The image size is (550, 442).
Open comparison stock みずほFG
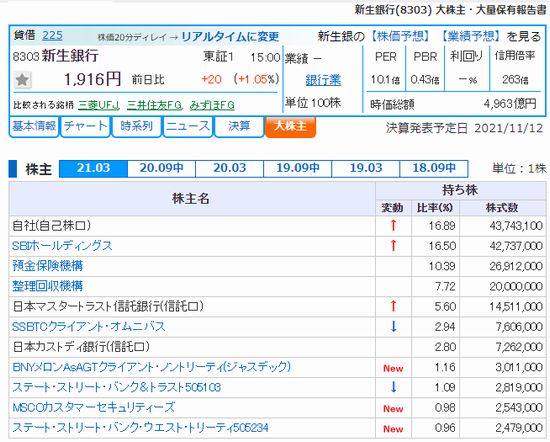[212, 105]
